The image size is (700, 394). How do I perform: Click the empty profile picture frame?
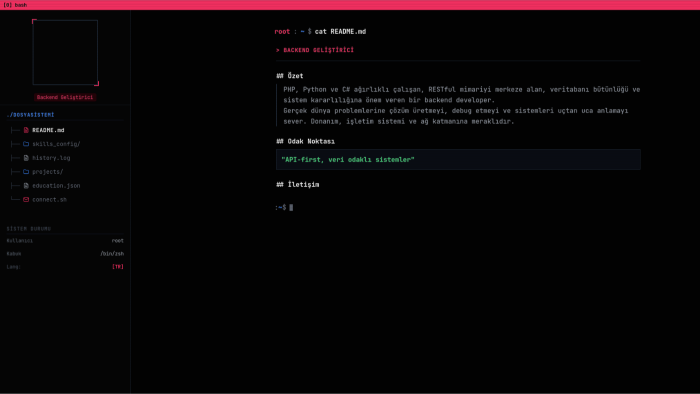(x=65, y=52)
